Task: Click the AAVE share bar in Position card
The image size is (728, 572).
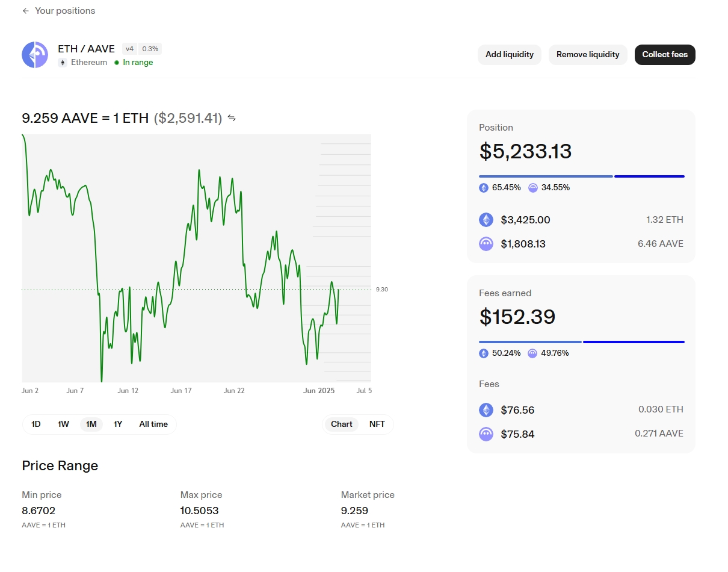Action: tap(650, 176)
